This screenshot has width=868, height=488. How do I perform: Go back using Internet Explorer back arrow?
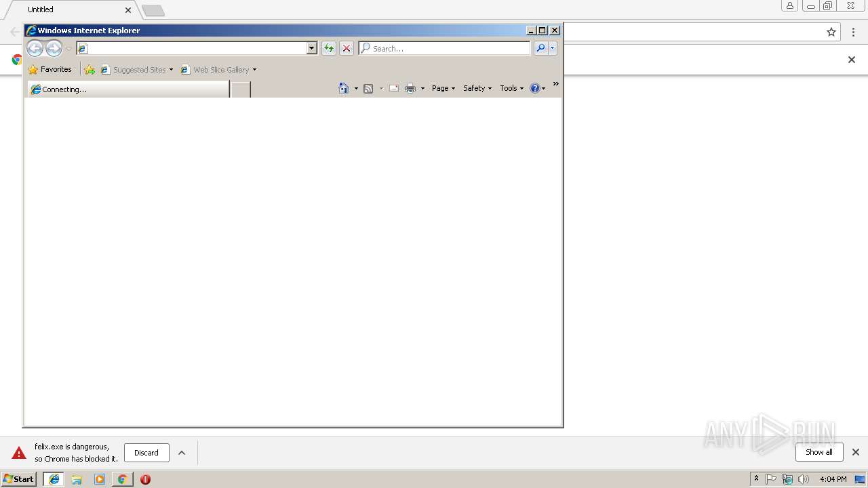coord(35,48)
